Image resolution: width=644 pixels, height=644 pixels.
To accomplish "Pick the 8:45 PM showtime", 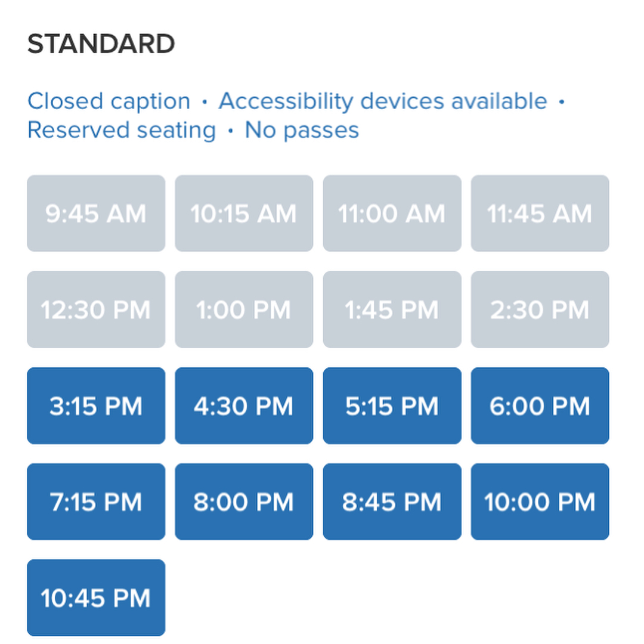I will tap(392, 502).
